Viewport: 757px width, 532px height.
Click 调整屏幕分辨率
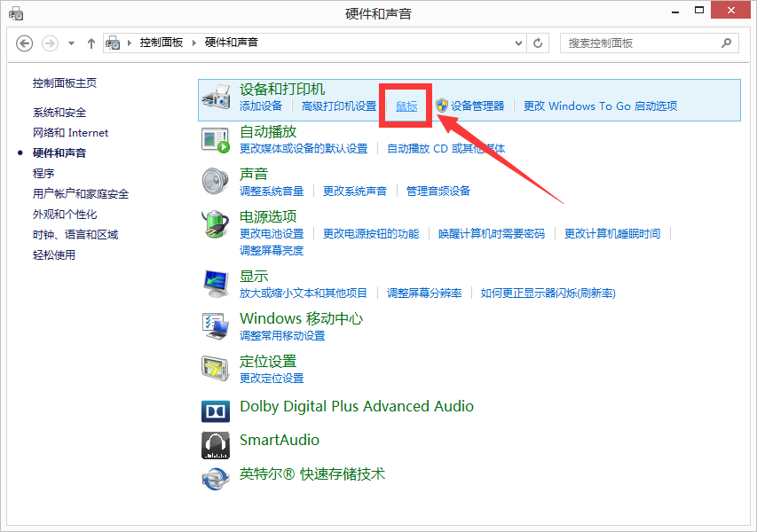[x=424, y=293]
